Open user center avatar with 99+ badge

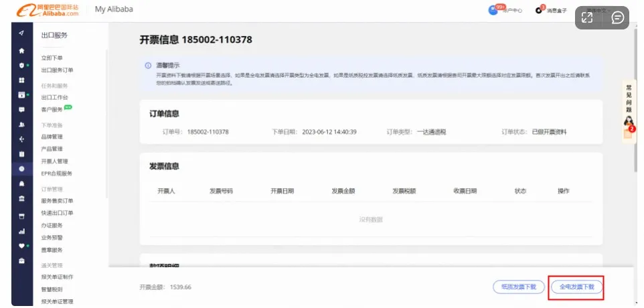[x=493, y=10]
